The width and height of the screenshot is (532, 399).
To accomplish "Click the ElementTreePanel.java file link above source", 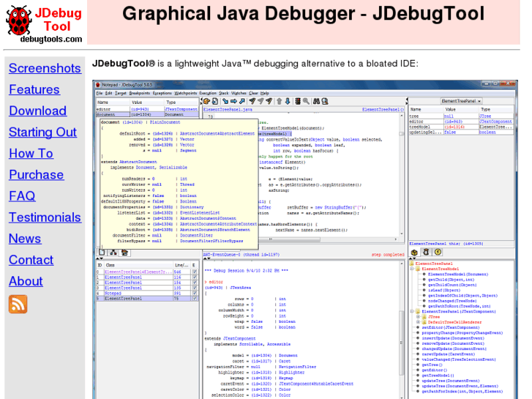I will tap(228, 109).
